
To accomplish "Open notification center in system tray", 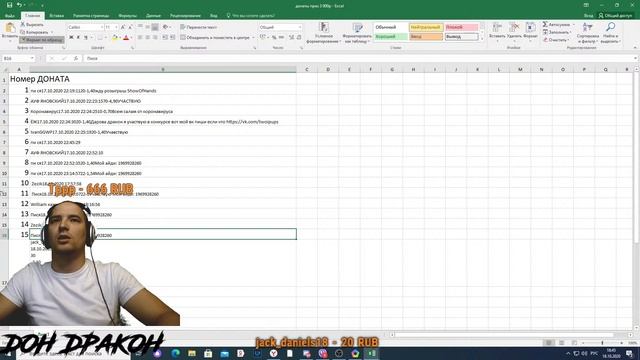I will [630, 353].
